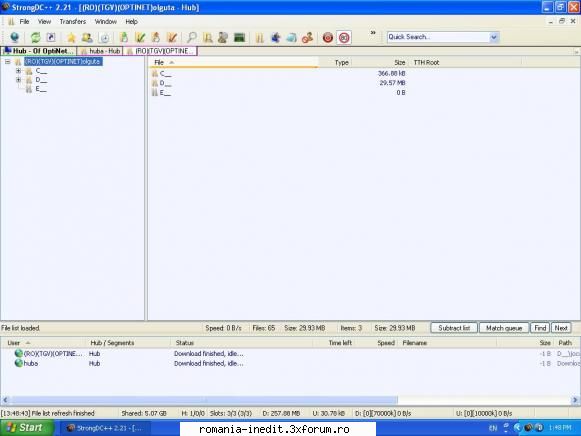Open the Window menu

(x=106, y=21)
